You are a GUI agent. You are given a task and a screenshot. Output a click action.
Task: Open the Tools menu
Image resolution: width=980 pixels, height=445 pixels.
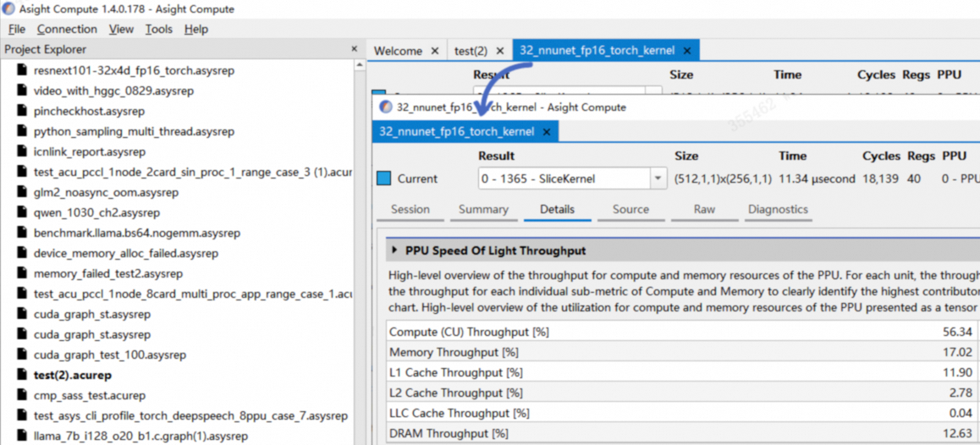tap(159, 30)
